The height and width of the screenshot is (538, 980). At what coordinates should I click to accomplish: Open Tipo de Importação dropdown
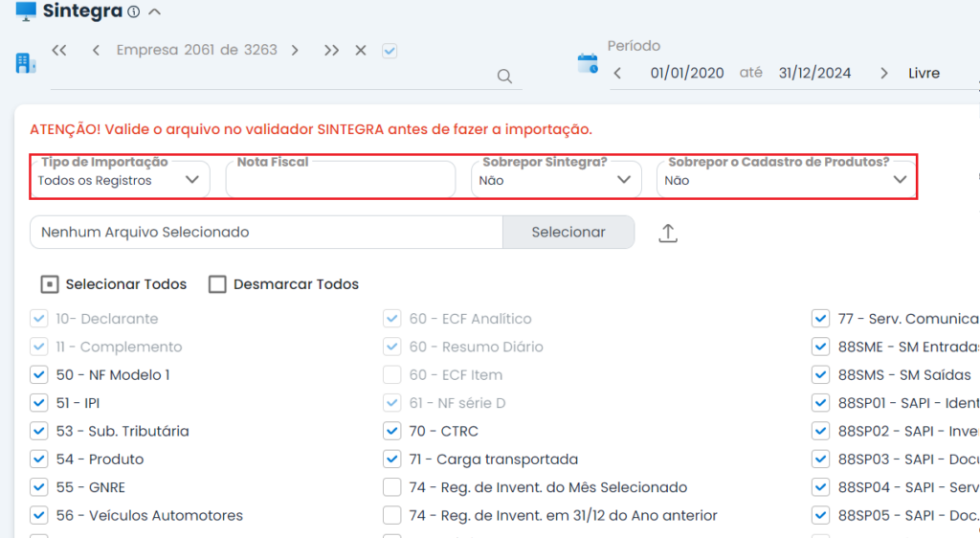click(x=120, y=180)
